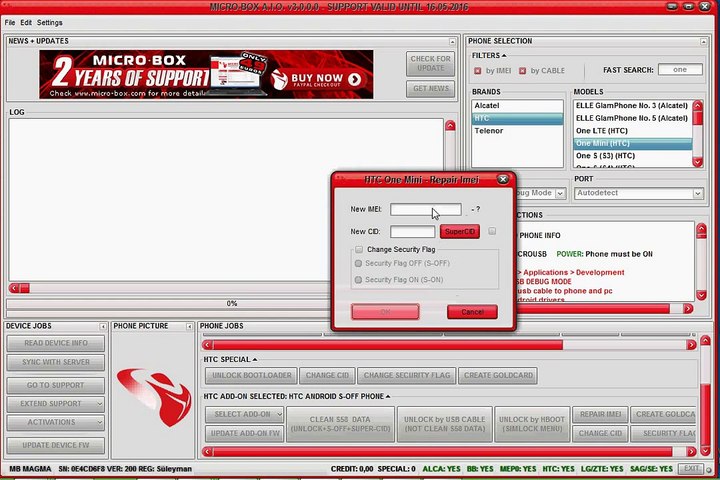Click the Get News button
Viewport: 720px width, 480px height.
tap(430, 89)
